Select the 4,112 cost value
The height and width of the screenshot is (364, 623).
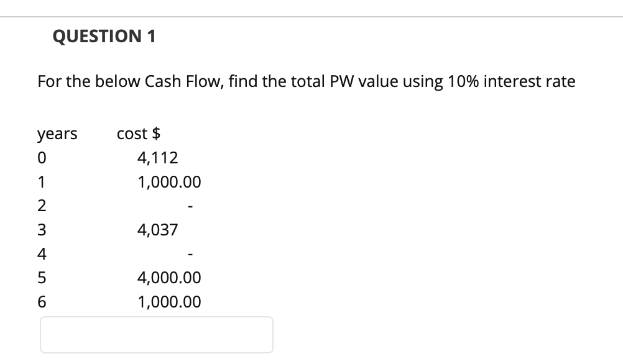(157, 157)
